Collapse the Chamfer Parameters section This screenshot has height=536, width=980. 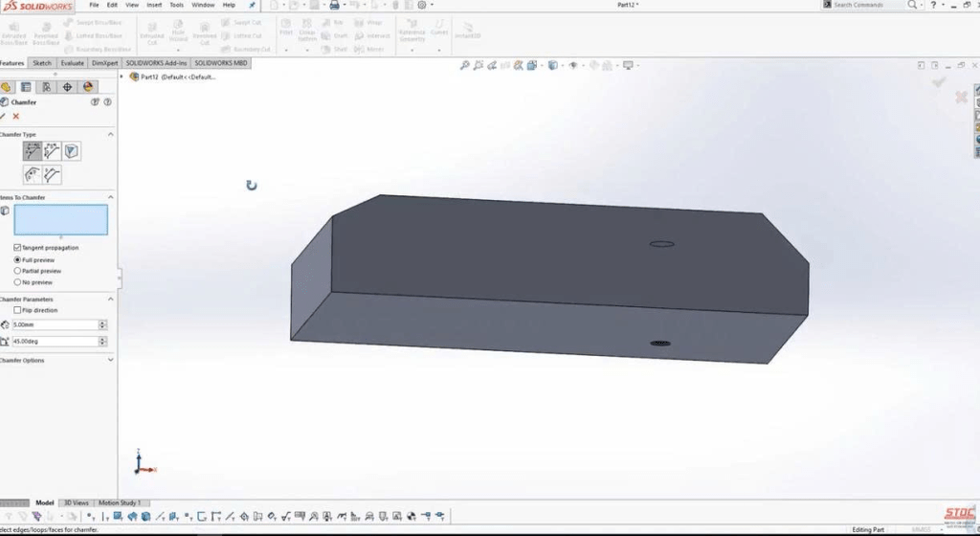[x=111, y=299]
